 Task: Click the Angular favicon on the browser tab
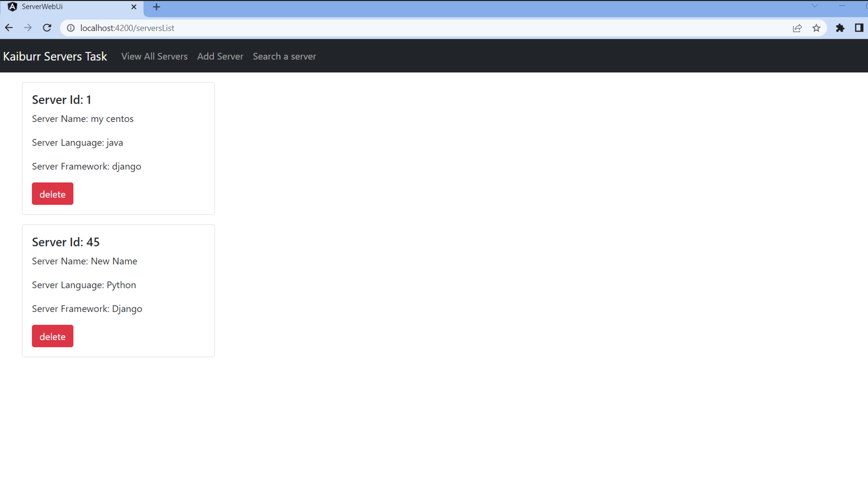[x=12, y=6]
